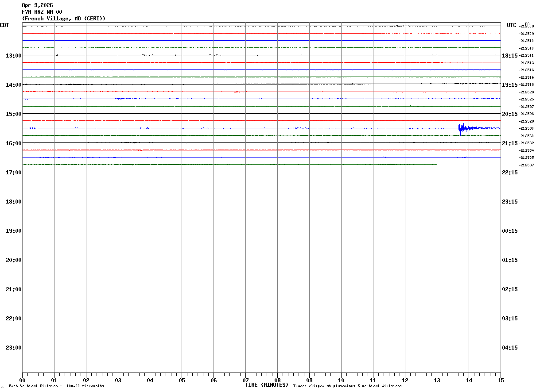Click the 00:15 UTC time label

[510, 231]
